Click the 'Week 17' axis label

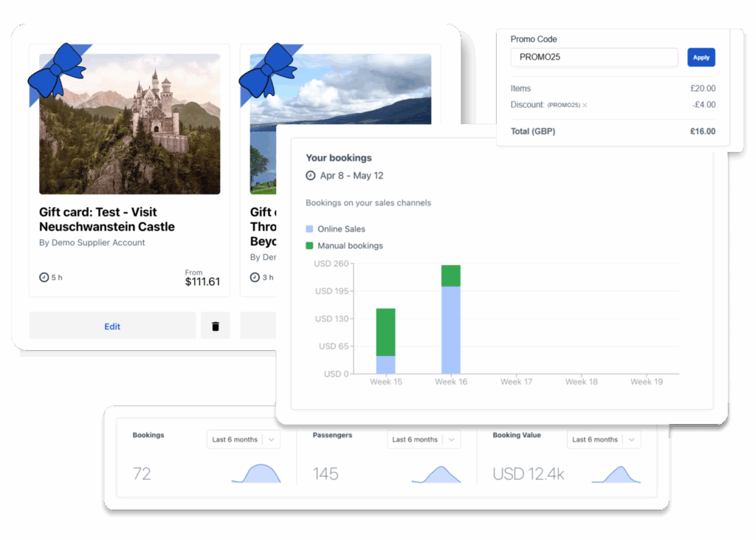(516, 382)
